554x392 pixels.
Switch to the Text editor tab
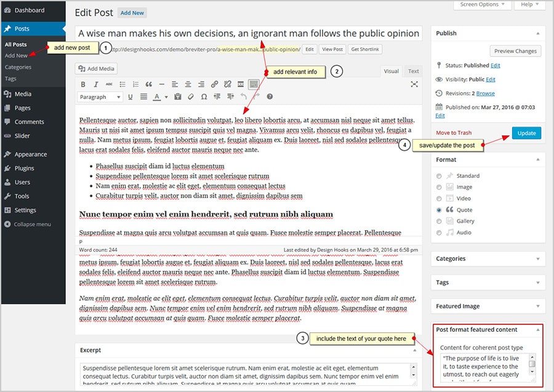(x=413, y=71)
